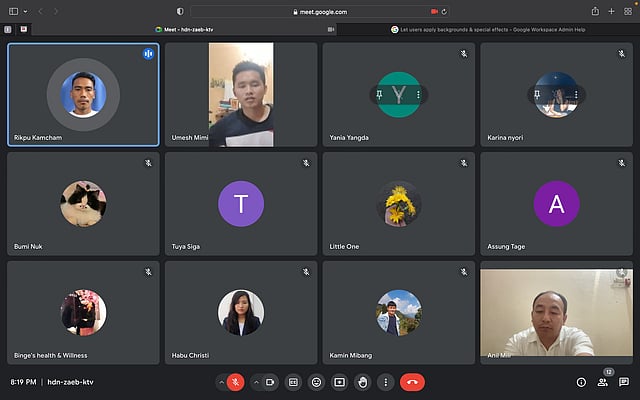Open the chat with everyone panel

coord(624,381)
